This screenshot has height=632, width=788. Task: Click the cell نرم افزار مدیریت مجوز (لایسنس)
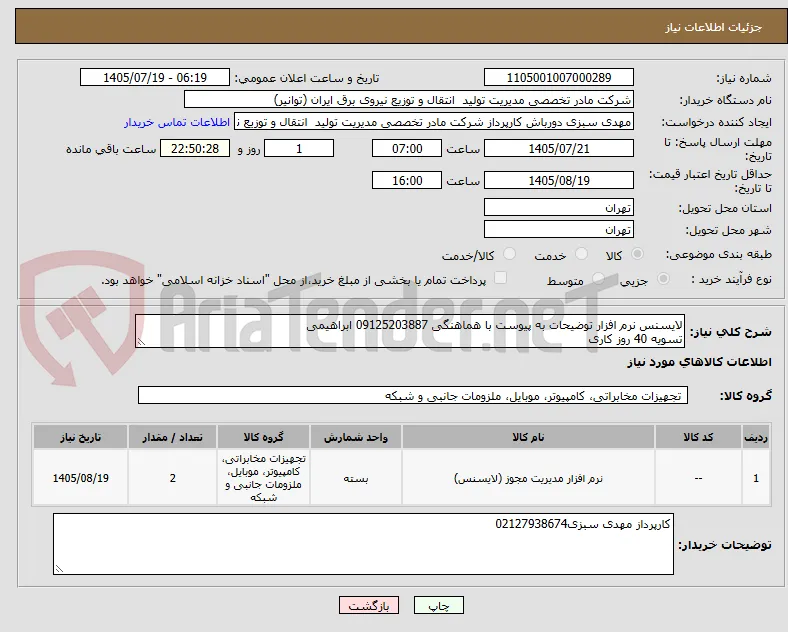[528, 478]
